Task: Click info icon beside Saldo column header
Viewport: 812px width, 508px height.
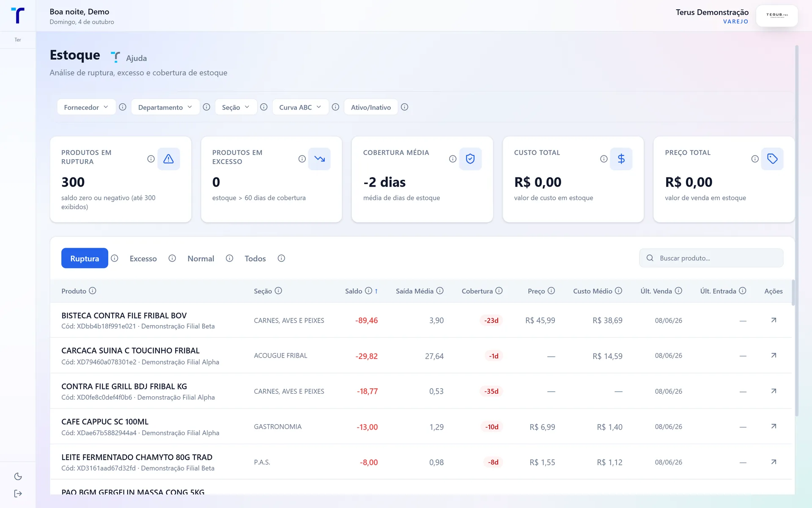Action: tap(368, 291)
